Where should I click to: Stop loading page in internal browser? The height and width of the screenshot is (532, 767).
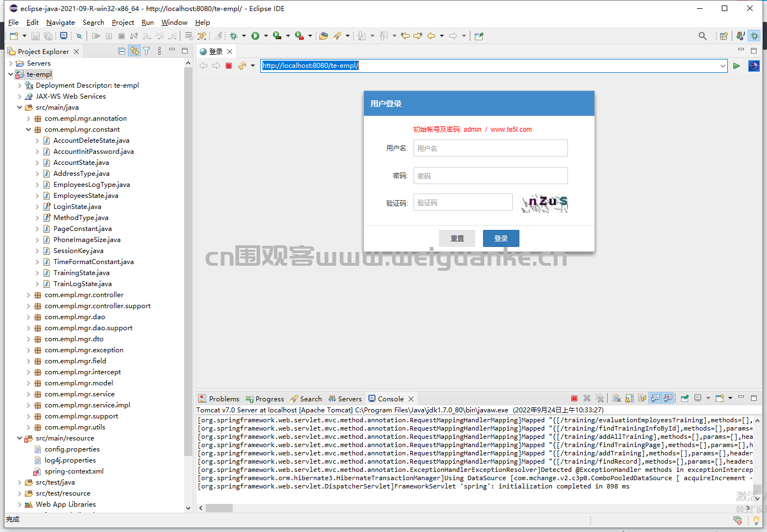coord(229,66)
